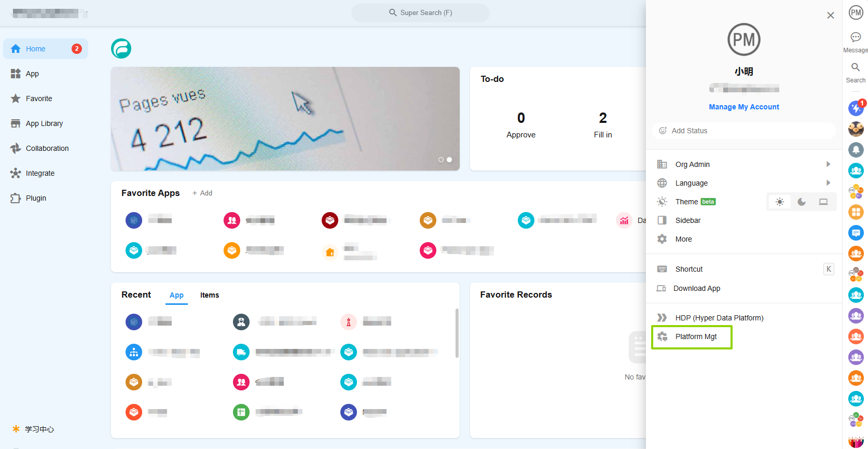
Task: Click the Plugin puzzle icon in sidebar
Action: pyautogui.click(x=16, y=198)
